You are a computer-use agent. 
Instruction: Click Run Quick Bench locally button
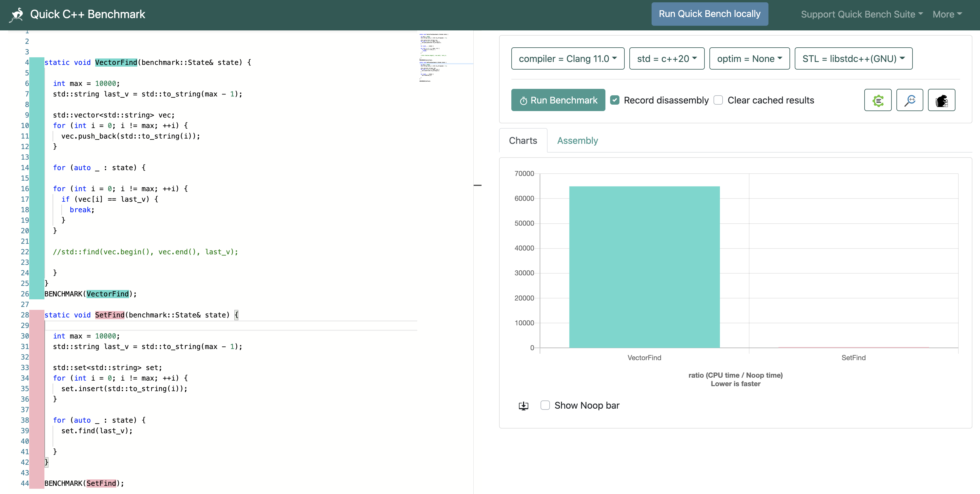pyautogui.click(x=709, y=14)
